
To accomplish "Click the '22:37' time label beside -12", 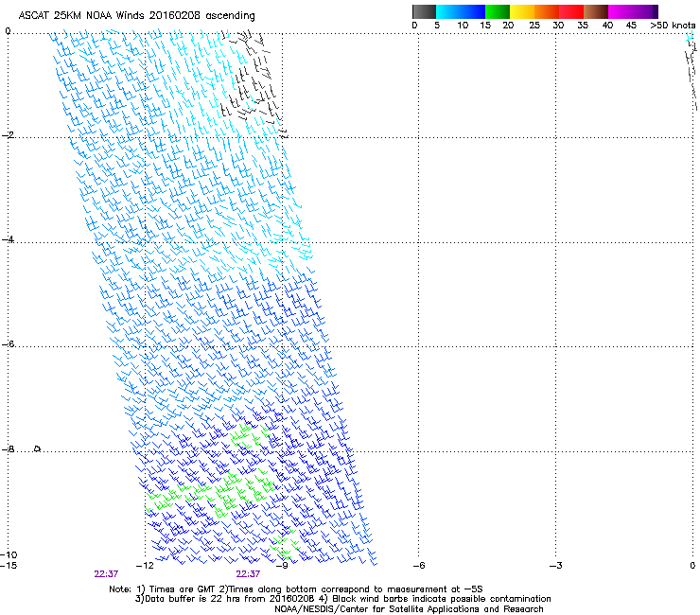I will pyautogui.click(x=106, y=574).
